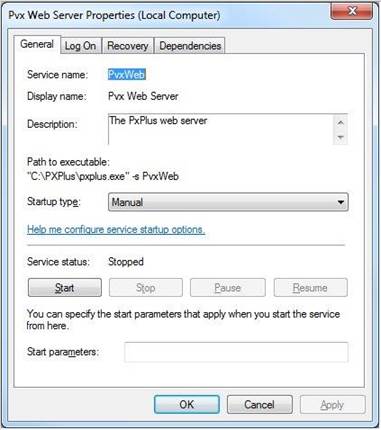Click the Apply button
This screenshot has width=381, height=430.
(x=332, y=405)
